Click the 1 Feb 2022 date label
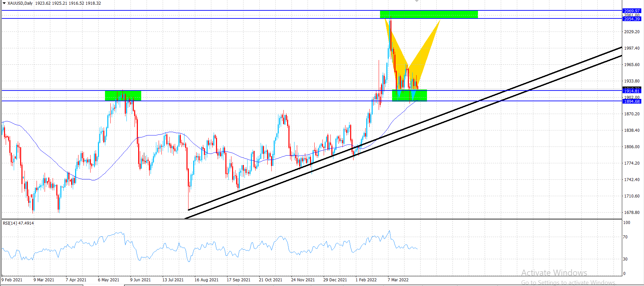 click(x=366, y=280)
